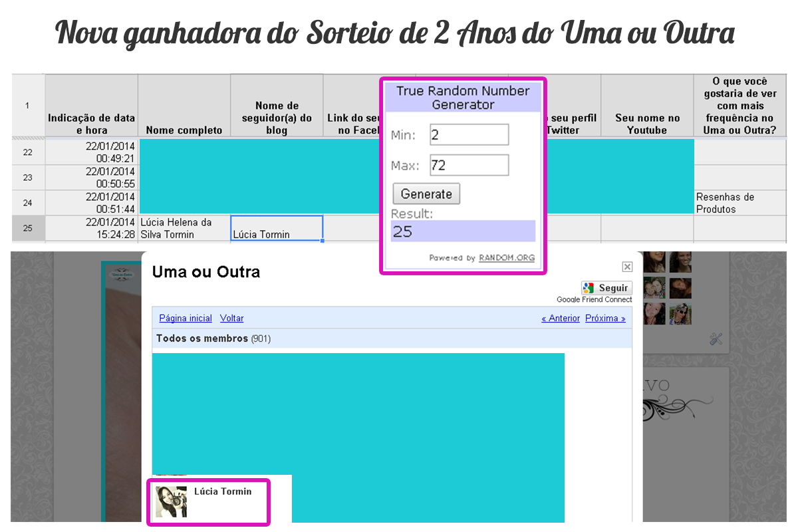This screenshot has height=532, width=798.
Task: Go to Página inicial link
Action: pyautogui.click(x=186, y=319)
